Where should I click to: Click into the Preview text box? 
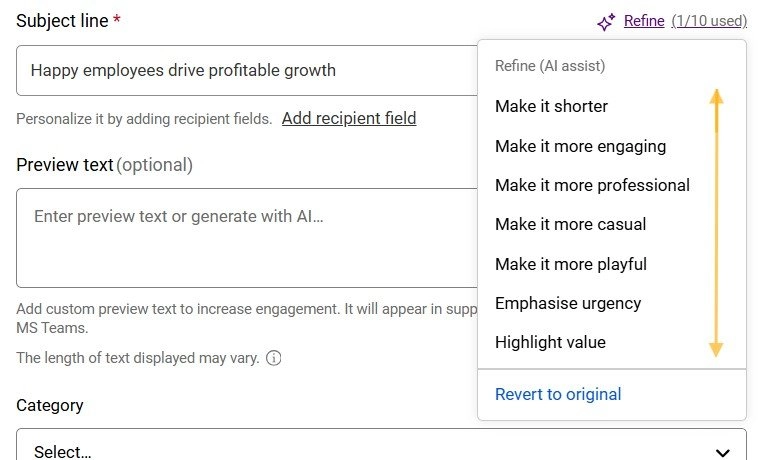click(240, 238)
